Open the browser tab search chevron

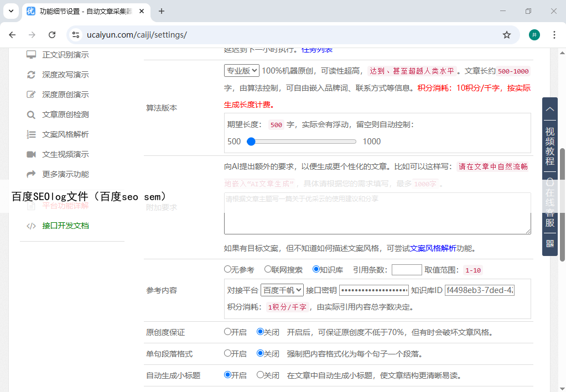tap(11, 11)
